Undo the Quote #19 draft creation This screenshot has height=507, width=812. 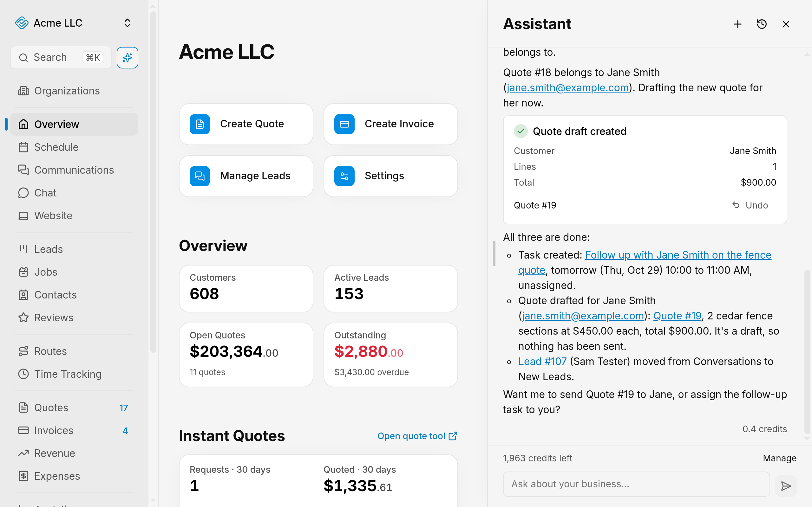tap(750, 205)
